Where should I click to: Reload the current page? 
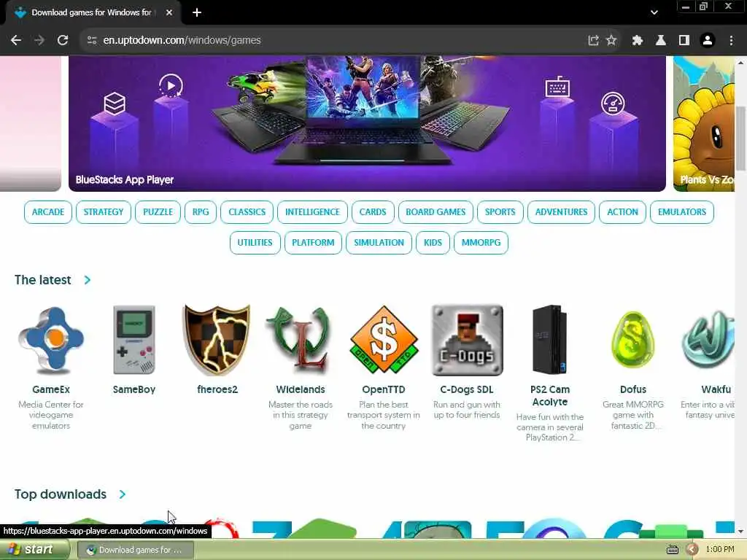[63, 41]
